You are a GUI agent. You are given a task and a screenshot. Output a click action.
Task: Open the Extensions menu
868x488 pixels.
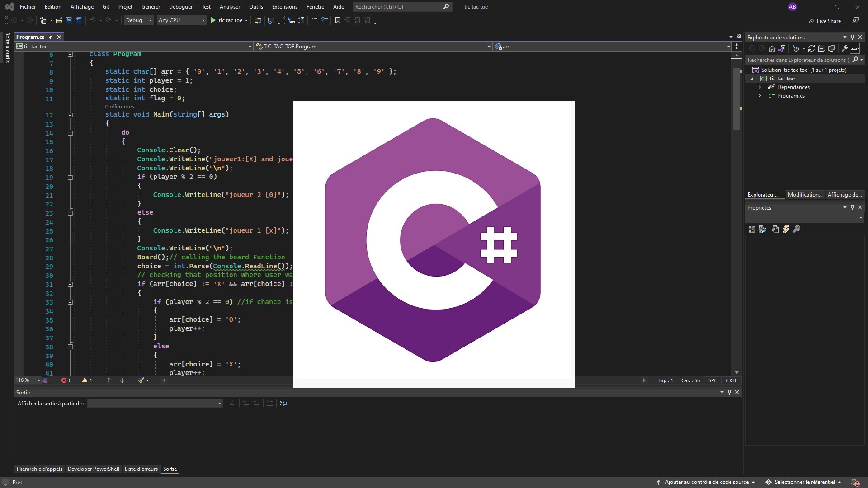coord(284,7)
